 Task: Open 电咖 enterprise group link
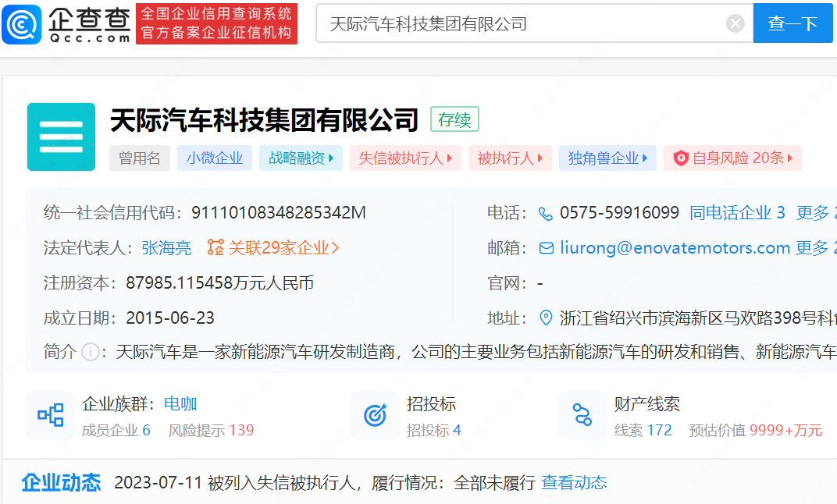(180, 403)
